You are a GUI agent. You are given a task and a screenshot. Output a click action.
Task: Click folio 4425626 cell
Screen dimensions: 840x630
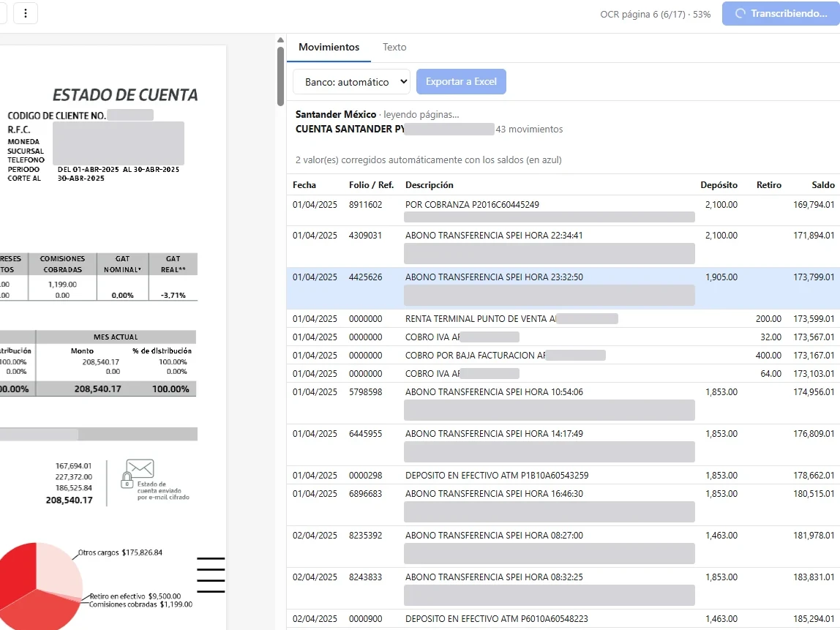[x=365, y=277]
